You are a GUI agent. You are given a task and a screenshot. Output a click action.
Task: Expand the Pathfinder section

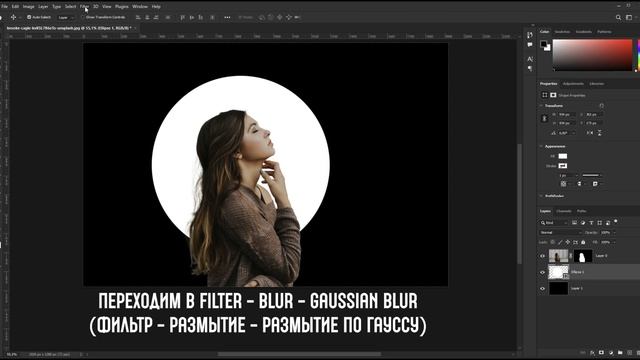tap(542, 196)
